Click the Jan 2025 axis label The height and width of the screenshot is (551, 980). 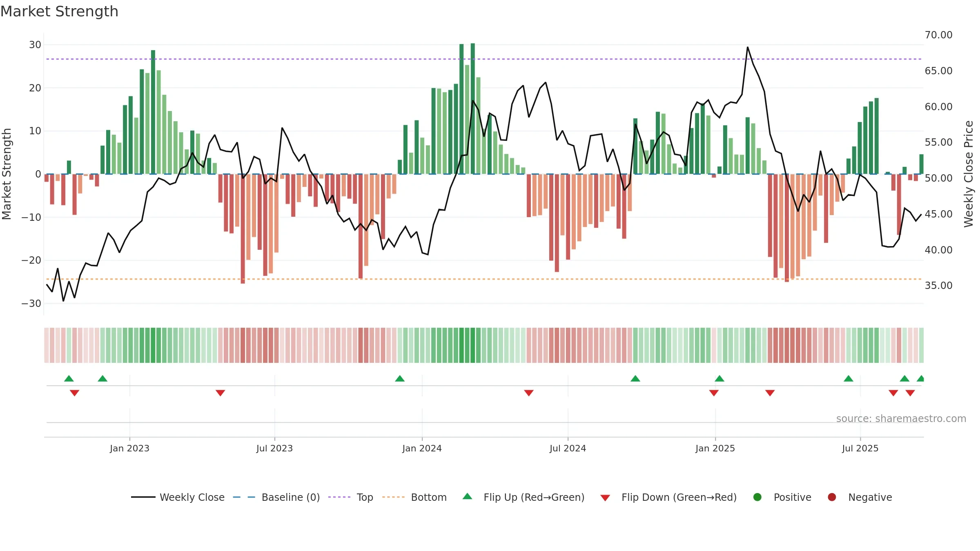[x=715, y=448]
